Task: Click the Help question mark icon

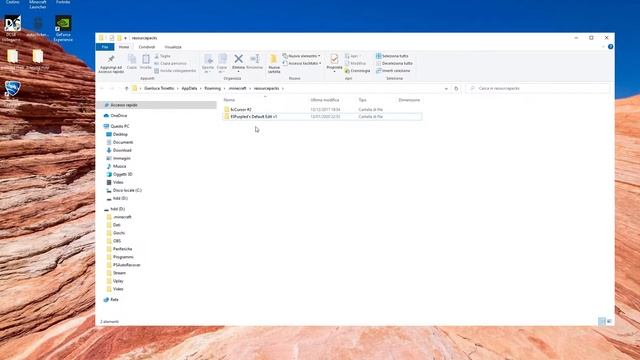Action: (x=610, y=47)
